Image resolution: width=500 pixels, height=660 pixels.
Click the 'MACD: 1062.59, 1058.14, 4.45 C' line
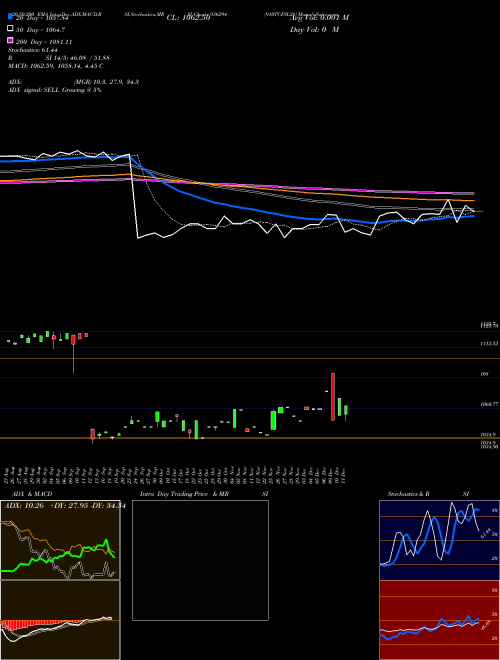coord(56,66)
